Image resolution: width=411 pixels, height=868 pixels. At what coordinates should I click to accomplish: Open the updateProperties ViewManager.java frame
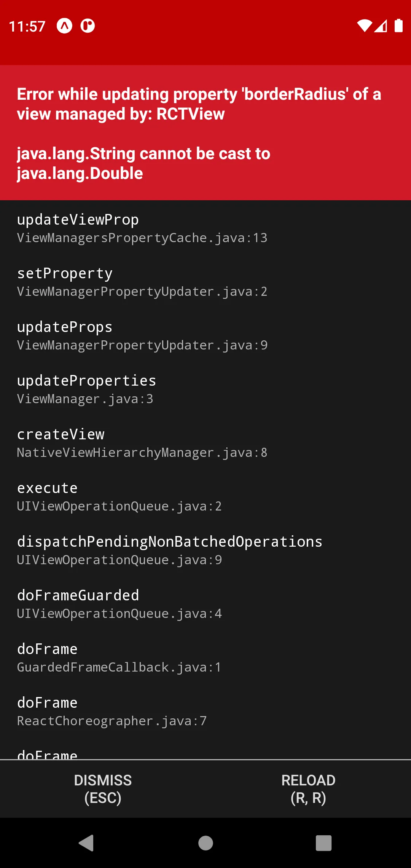(205, 389)
